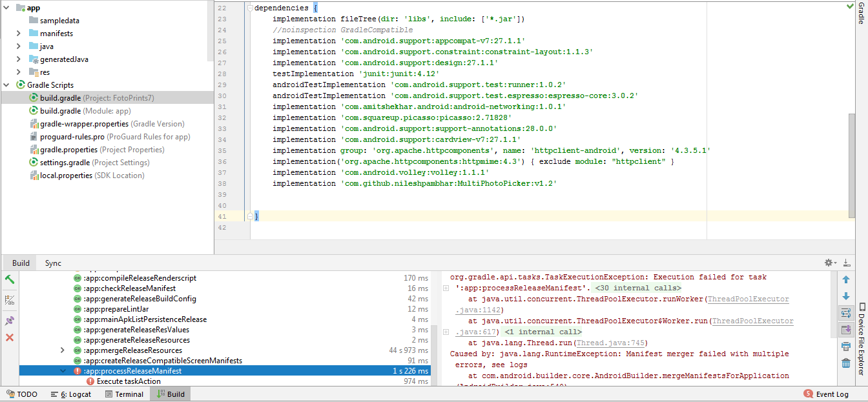Toggle build output tree/text view

(x=10, y=300)
